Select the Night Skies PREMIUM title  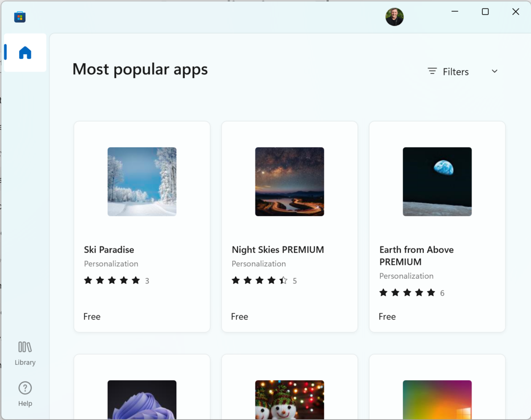coord(278,250)
